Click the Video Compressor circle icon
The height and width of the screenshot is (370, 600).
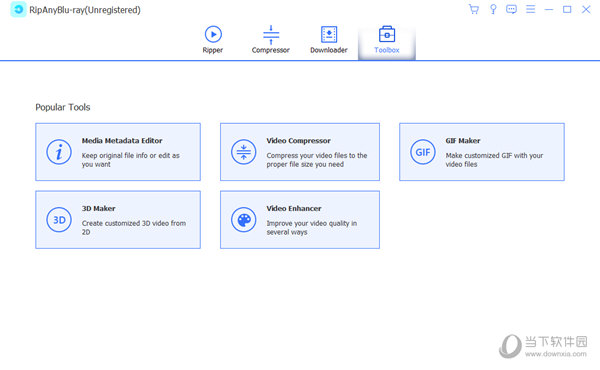[243, 152]
